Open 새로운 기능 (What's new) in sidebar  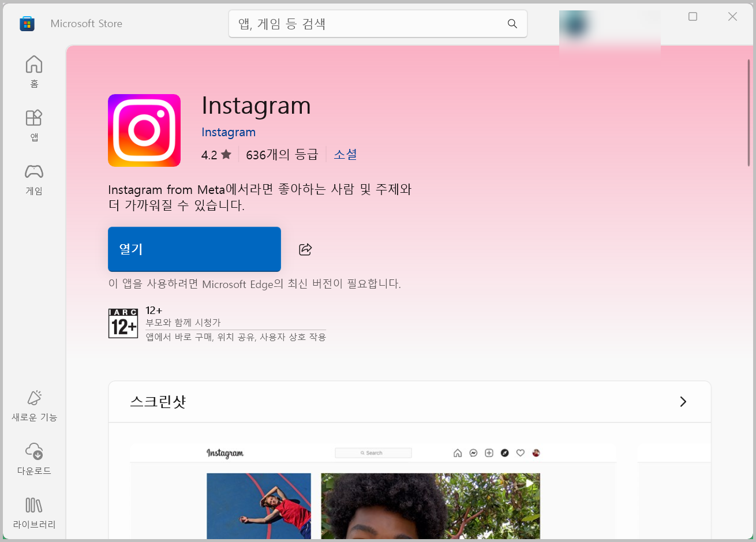[34, 405]
